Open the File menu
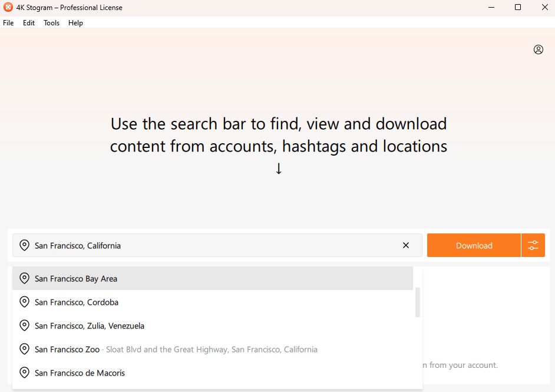 [x=8, y=23]
